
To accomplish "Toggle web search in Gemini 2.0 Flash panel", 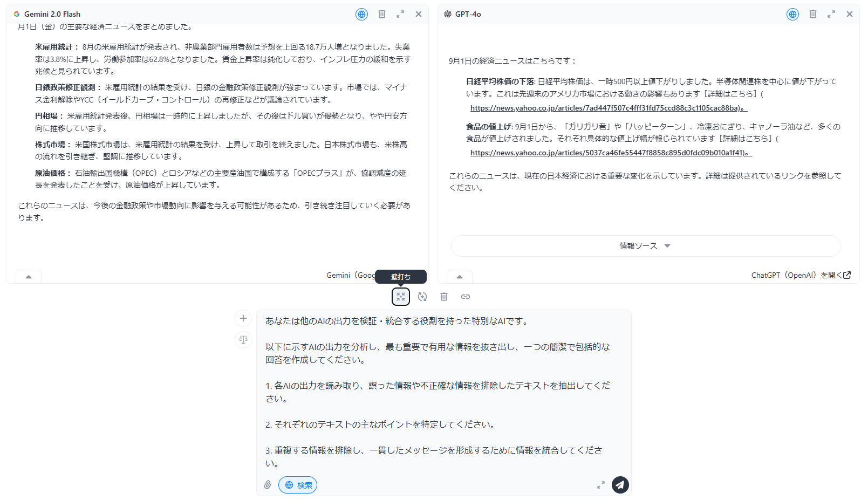I will (361, 15).
